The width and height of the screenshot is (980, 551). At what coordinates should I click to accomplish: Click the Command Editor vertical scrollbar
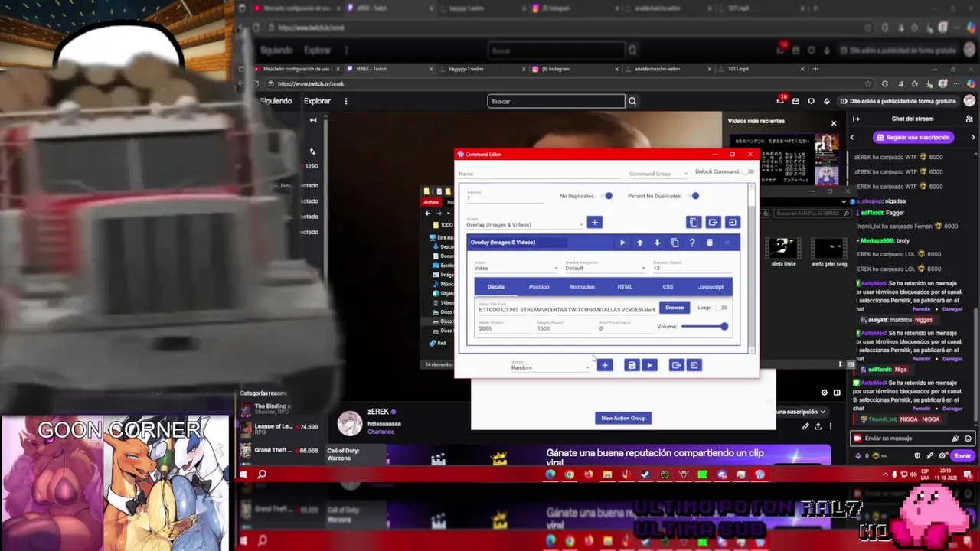(x=752, y=268)
